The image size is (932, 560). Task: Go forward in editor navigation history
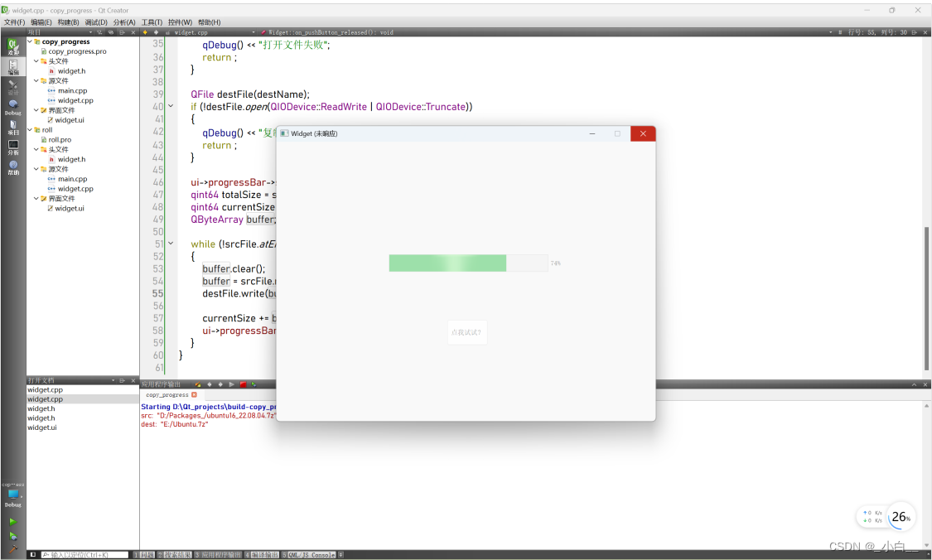pyautogui.click(x=157, y=32)
